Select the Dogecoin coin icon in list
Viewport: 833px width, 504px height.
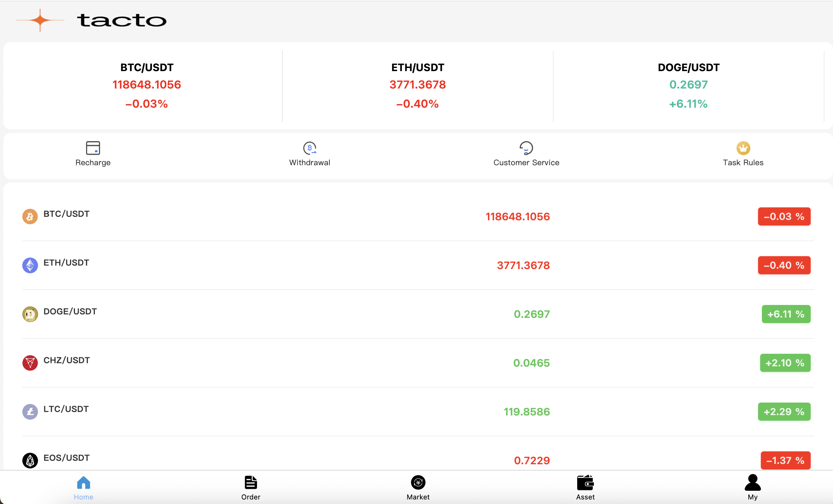[x=30, y=314]
